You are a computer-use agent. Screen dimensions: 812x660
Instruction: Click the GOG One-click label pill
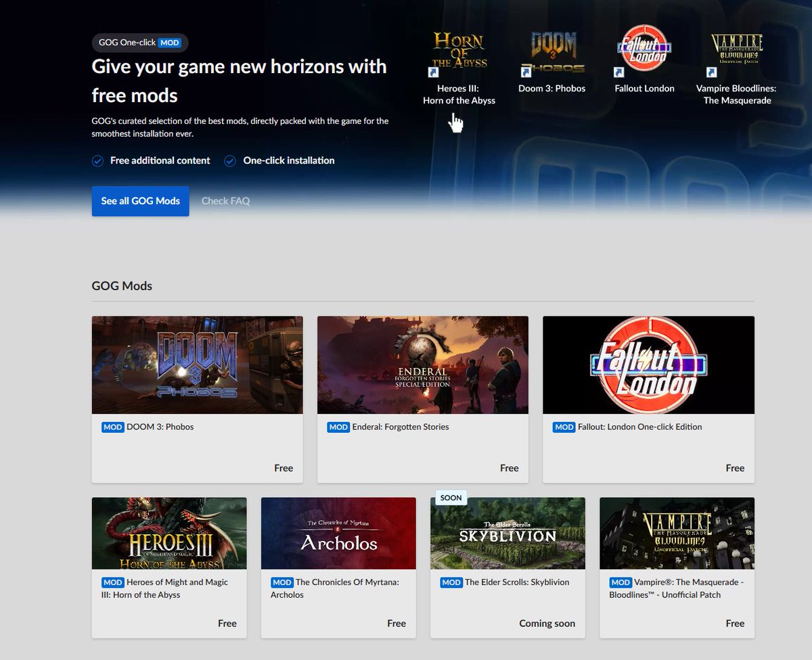click(x=140, y=43)
